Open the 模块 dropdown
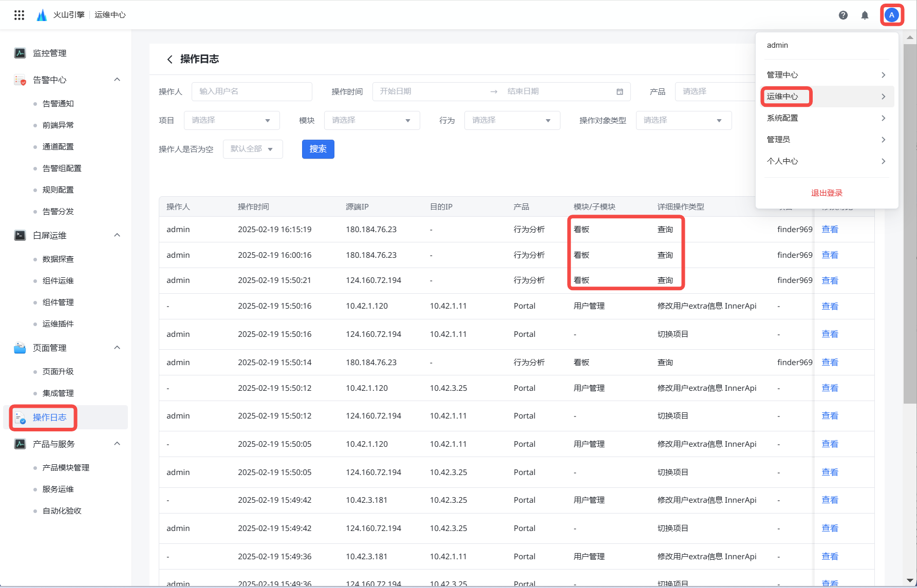Screen dimensions: 917x588 pos(372,120)
